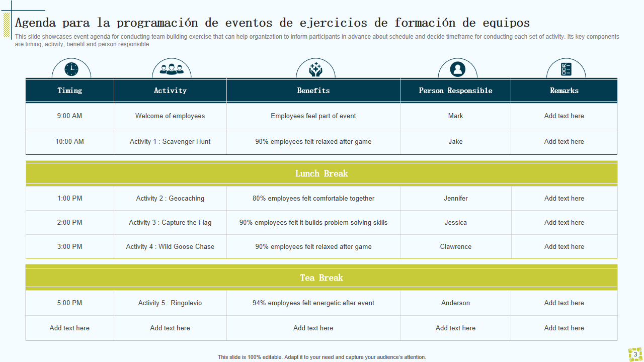Select the Benefits column header
The width and height of the screenshot is (644, 362).
[x=313, y=90]
